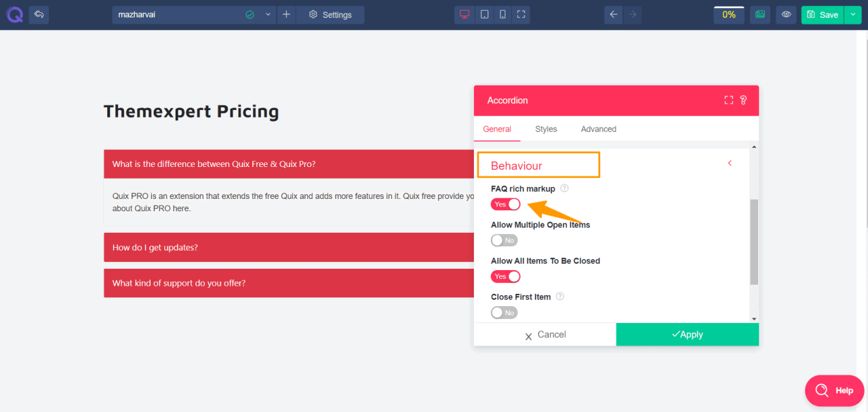Screen dimensions: 868x412
Task: Expand How do I get updates item
Action: pyautogui.click(x=288, y=248)
